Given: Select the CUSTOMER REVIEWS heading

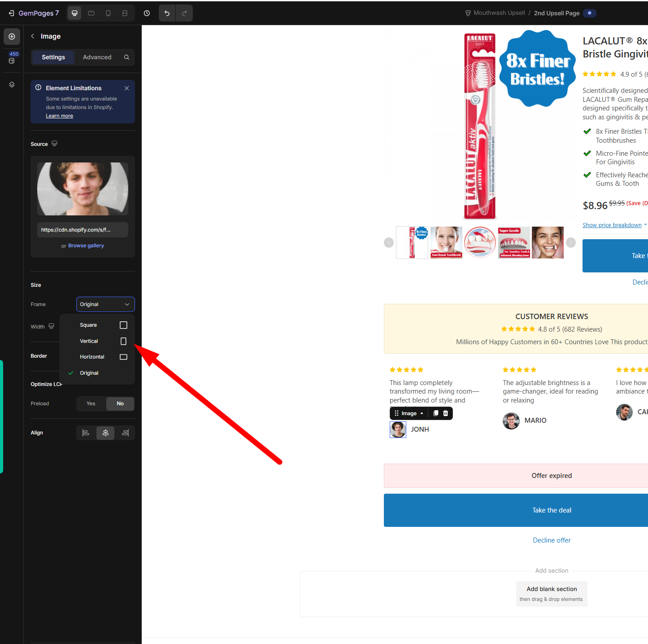Looking at the screenshot, I should (x=552, y=316).
